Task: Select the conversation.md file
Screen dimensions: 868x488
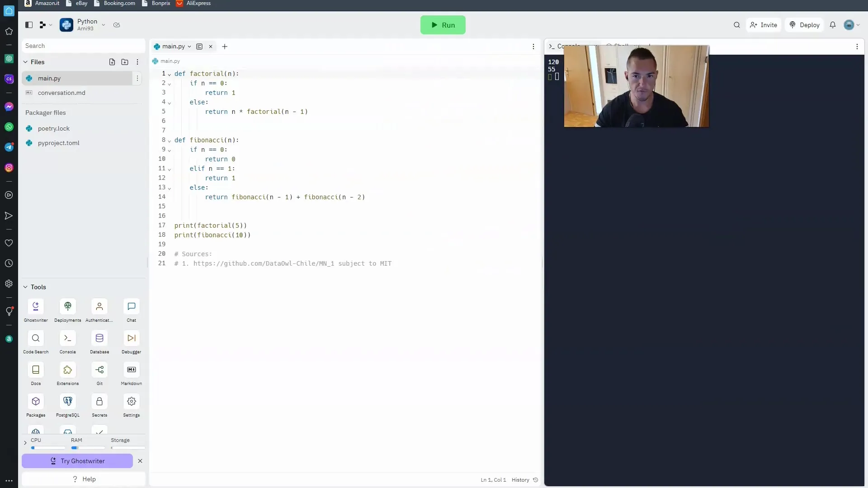Action: [x=61, y=92]
